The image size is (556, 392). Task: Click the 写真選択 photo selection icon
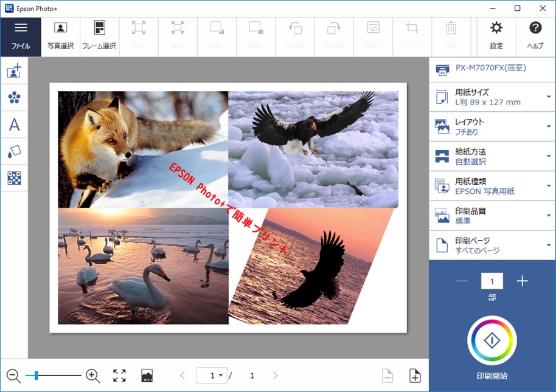pyautogui.click(x=60, y=35)
